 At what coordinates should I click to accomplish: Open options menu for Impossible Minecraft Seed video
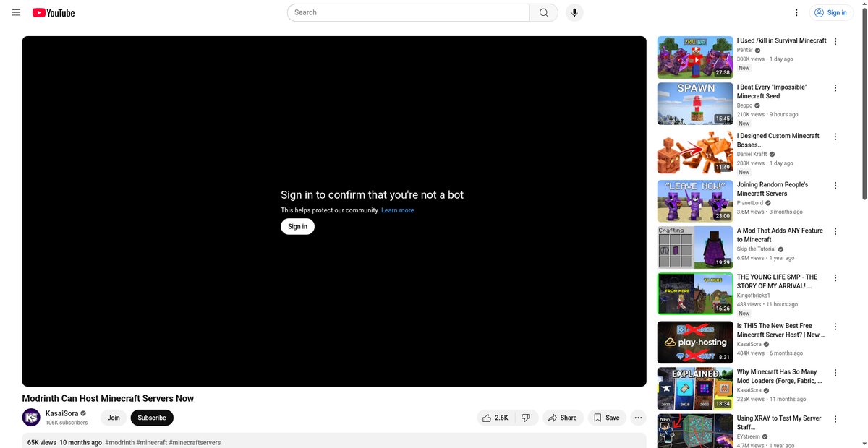point(835,88)
